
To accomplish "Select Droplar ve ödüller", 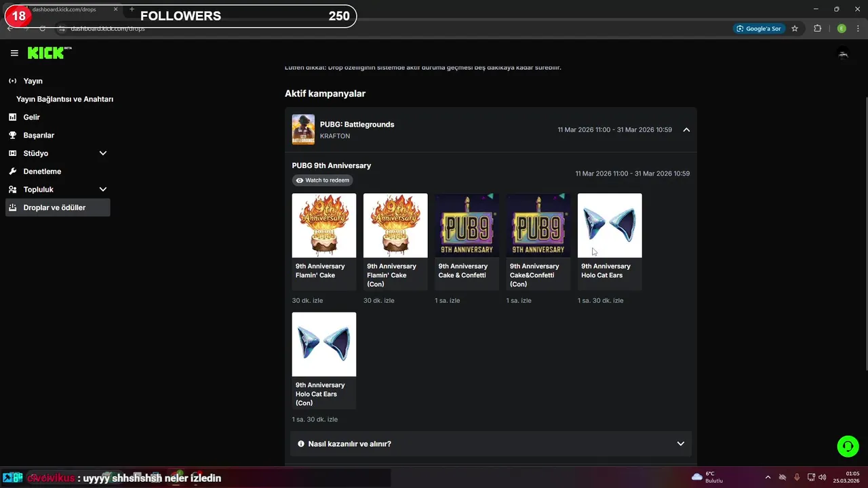I will click(x=57, y=207).
